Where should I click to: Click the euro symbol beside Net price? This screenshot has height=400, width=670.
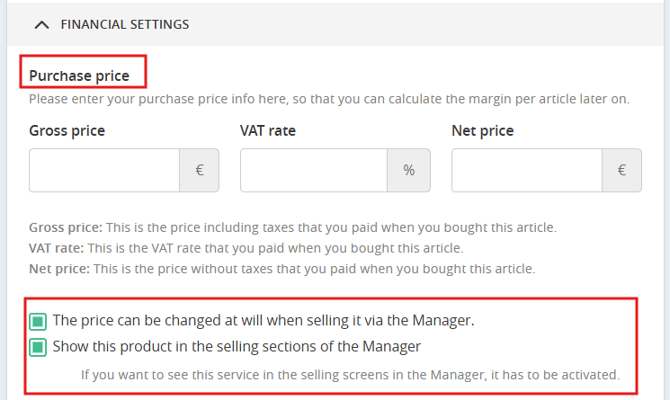pos(622,170)
